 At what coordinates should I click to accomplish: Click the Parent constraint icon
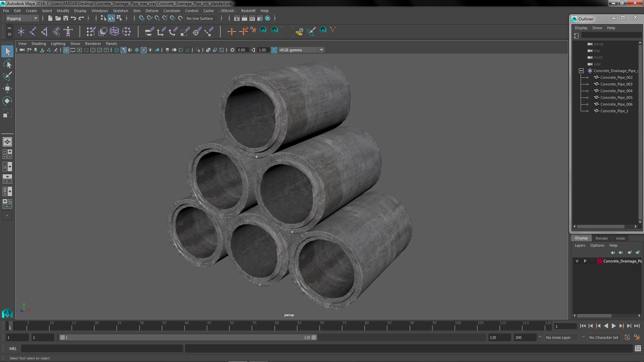pyautogui.click(x=149, y=32)
